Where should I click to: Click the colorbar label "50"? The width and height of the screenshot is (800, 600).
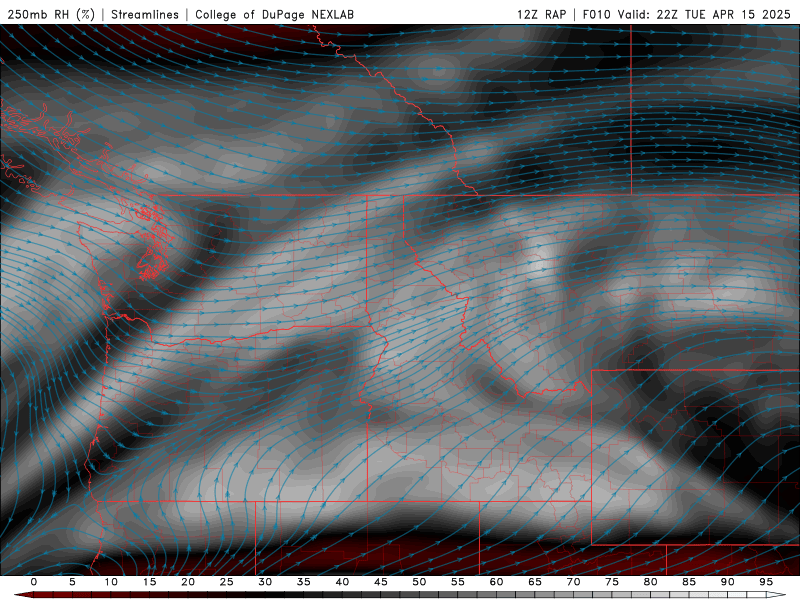click(419, 582)
